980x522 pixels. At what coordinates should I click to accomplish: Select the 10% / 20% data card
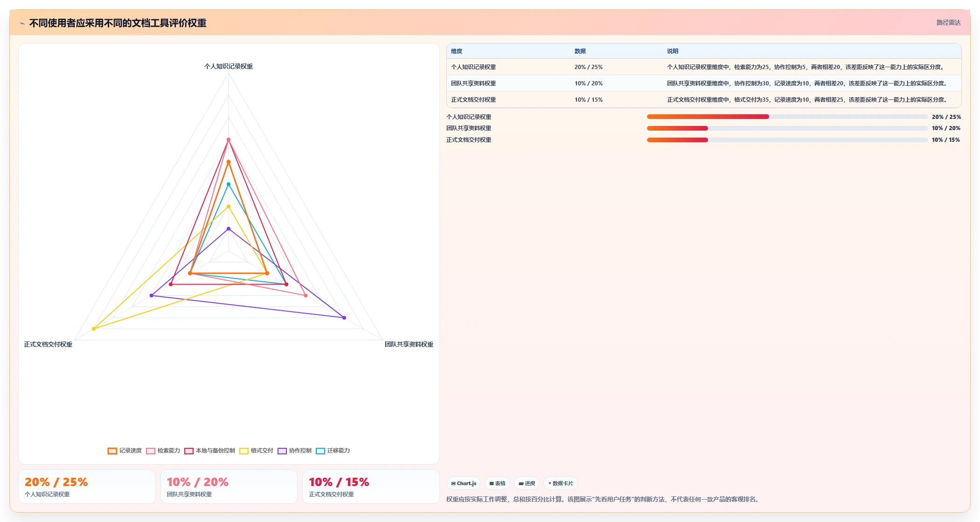(229, 487)
